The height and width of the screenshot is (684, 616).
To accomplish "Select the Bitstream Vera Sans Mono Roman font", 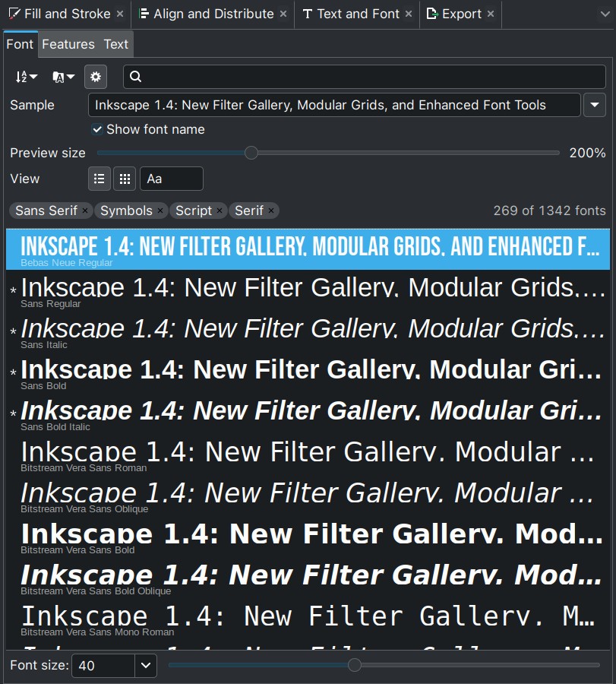I will [308, 619].
